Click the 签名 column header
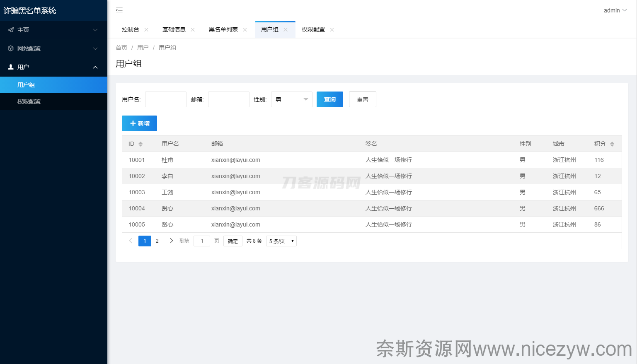Image resolution: width=637 pixels, height=364 pixels. (371, 144)
